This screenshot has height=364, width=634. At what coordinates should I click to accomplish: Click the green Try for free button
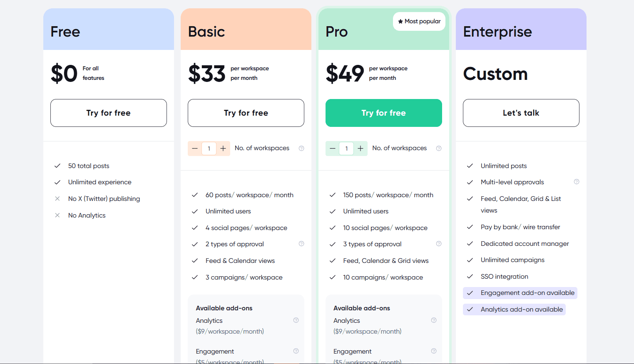(383, 113)
